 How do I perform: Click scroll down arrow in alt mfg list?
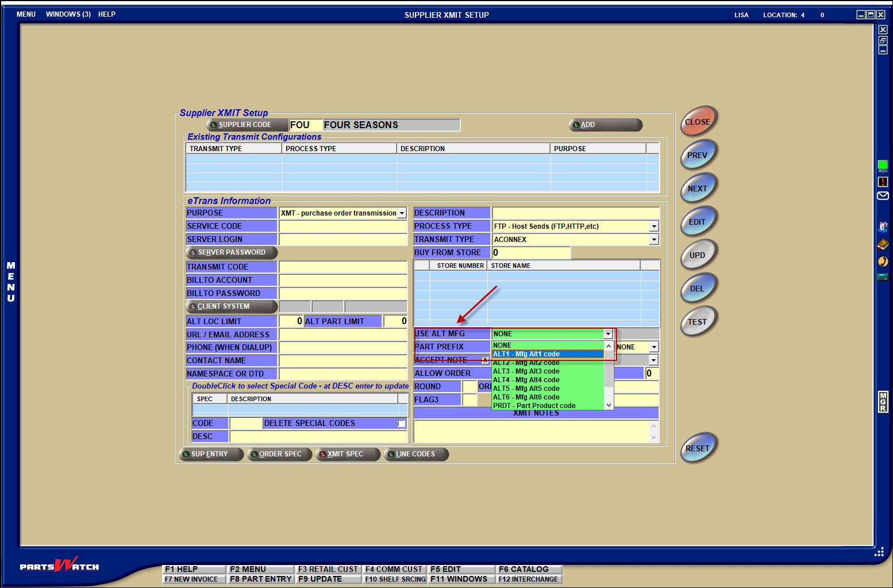[609, 405]
